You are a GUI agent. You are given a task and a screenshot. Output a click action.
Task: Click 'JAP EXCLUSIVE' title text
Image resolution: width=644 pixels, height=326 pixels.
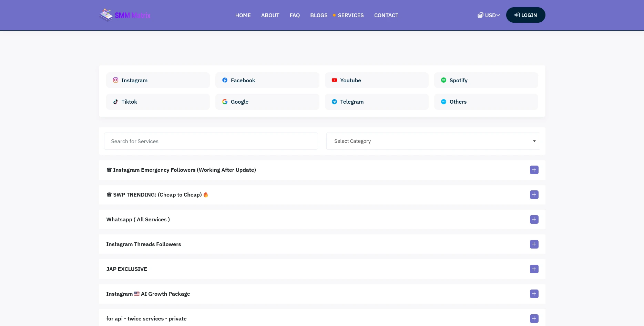[x=126, y=269]
